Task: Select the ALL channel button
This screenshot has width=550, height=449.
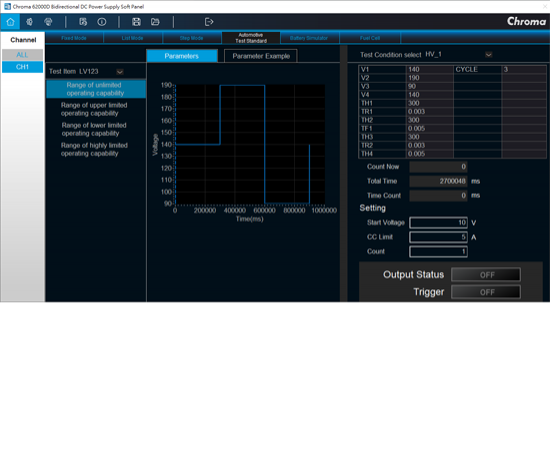Action: pyautogui.click(x=22, y=54)
